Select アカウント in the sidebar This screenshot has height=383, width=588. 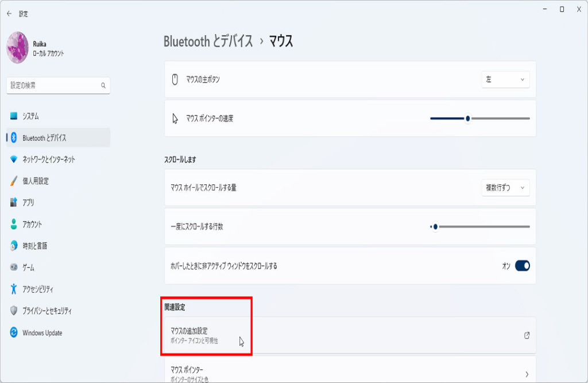pyautogui.click(x=32, y=225)
